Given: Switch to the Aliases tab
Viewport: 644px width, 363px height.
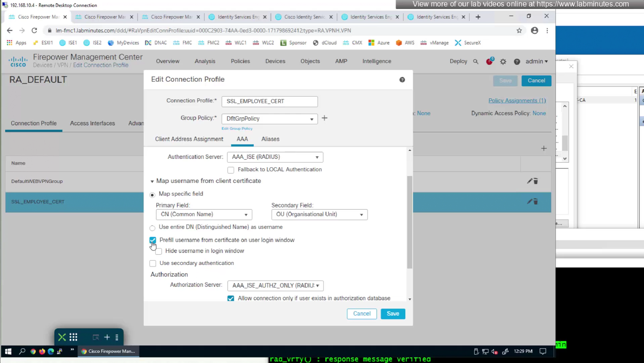Looking at the screenshot, I should point(270,139).
